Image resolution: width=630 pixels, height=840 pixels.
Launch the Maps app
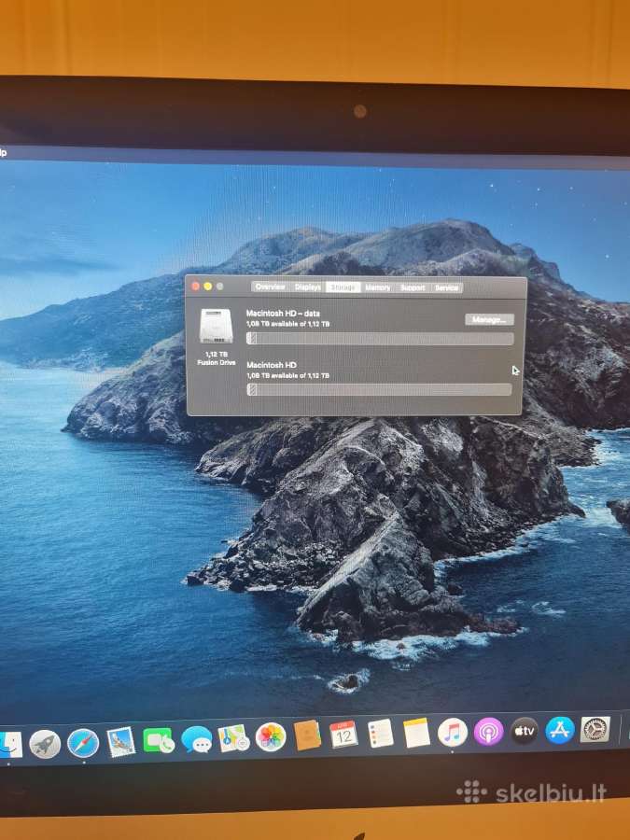point(233,739)
